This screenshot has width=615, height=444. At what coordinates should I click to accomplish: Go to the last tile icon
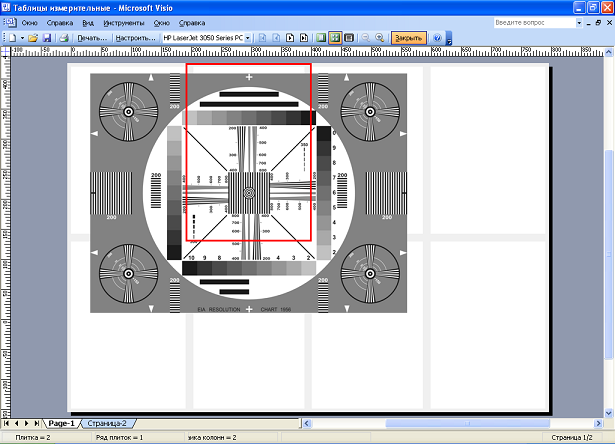tap(304, 38)
